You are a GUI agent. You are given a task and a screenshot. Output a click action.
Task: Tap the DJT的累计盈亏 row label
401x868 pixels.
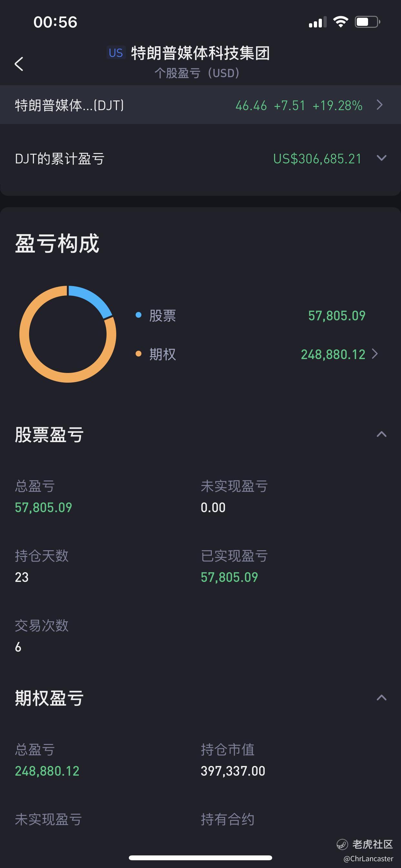pos(60,158)
